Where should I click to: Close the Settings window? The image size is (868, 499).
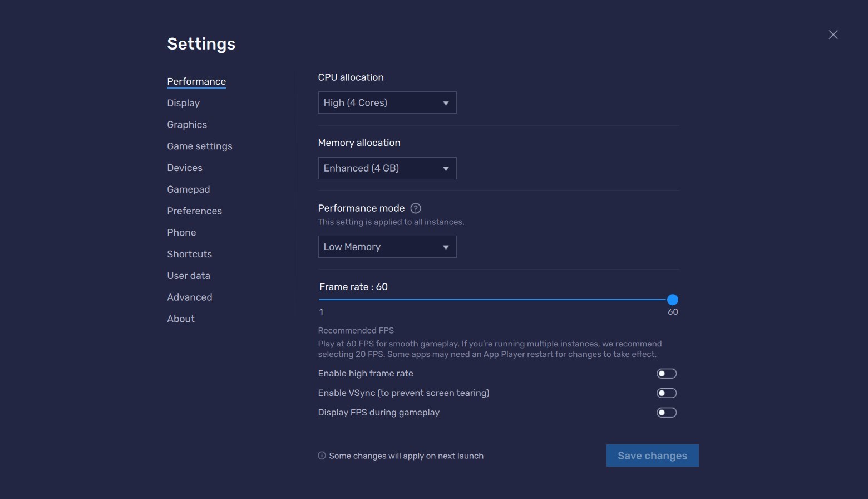833,35
